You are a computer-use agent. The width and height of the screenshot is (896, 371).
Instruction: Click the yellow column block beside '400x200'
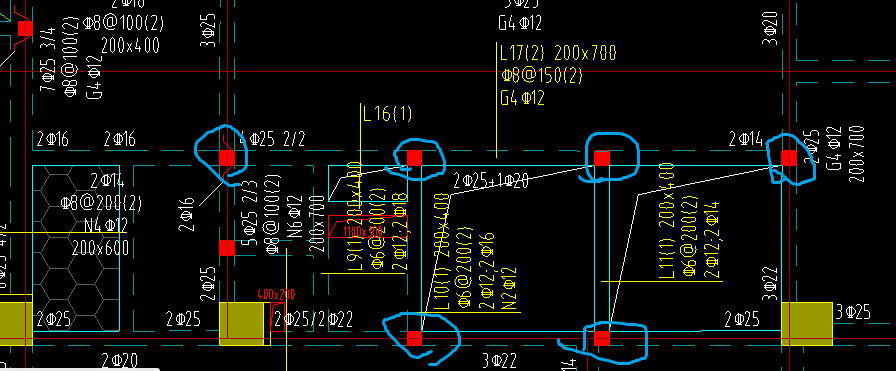tap(242, 324)
